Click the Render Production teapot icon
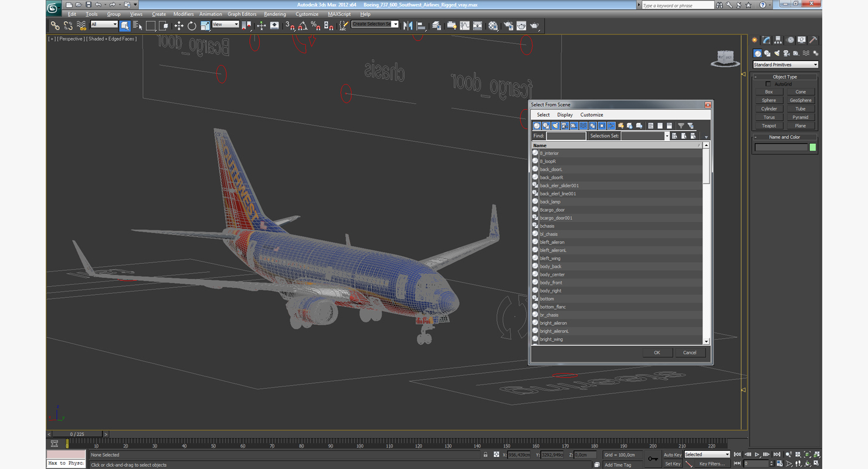This screenshot has height=469, width=868. coord(534,26)
